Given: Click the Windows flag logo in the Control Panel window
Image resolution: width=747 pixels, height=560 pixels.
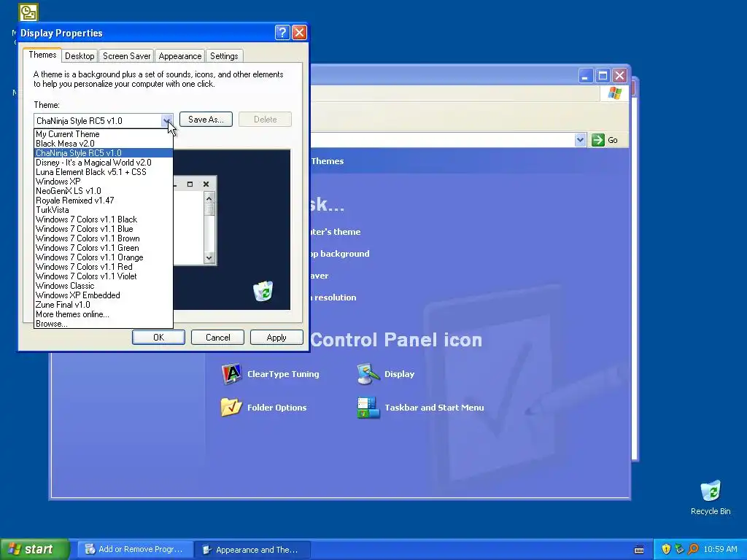Looking at the screenshot, I should pos(614,93).
